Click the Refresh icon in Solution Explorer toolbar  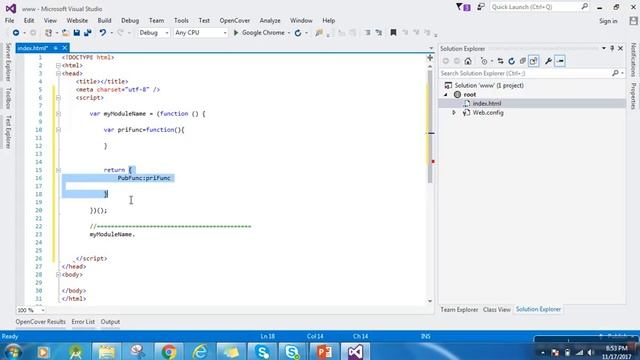[511, 61]
